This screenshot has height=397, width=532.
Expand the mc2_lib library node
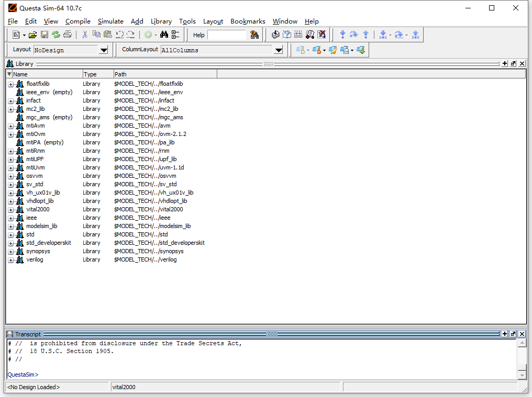pyautogui.click(x=11, y=109)
